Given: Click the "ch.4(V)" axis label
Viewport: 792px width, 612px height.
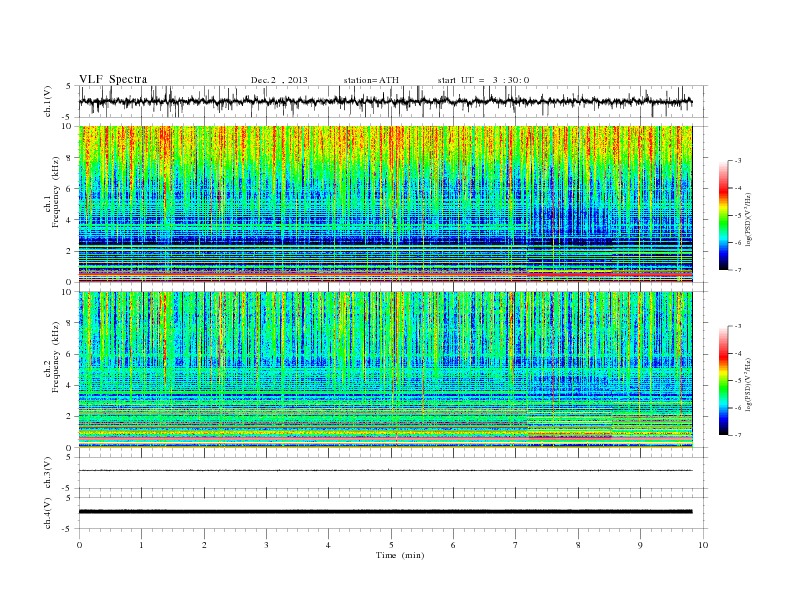Looking at the screenshot, I should [x=48, y=513].
